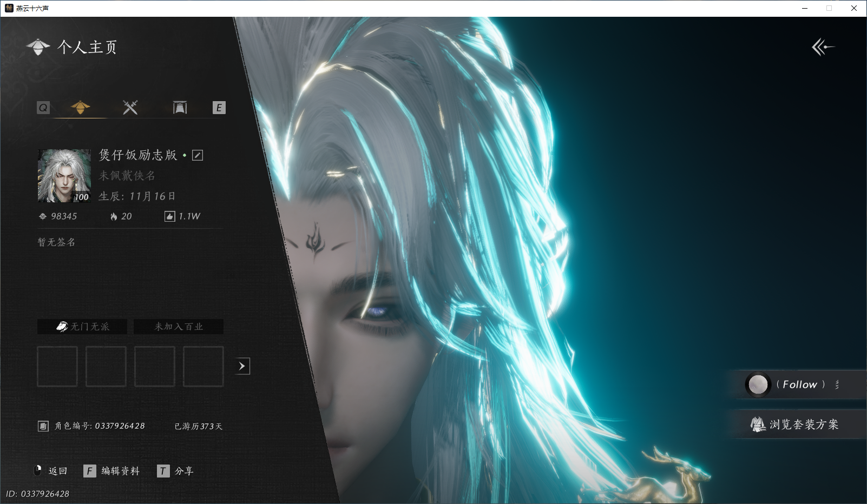Viewport: 867px width, 504px height.
Task: Click the popularity value 98345 icon
Action: 43,216
